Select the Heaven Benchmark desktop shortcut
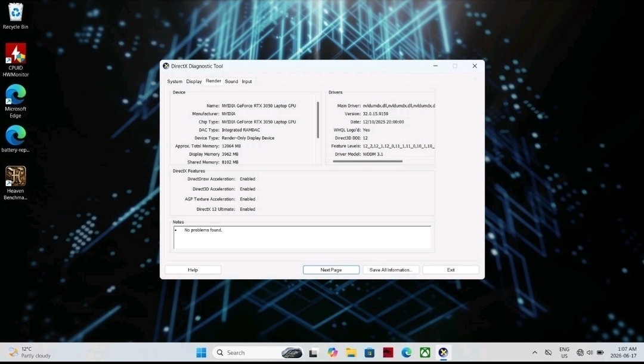This screenshot has height=364, width=644. tap(16, 183)
